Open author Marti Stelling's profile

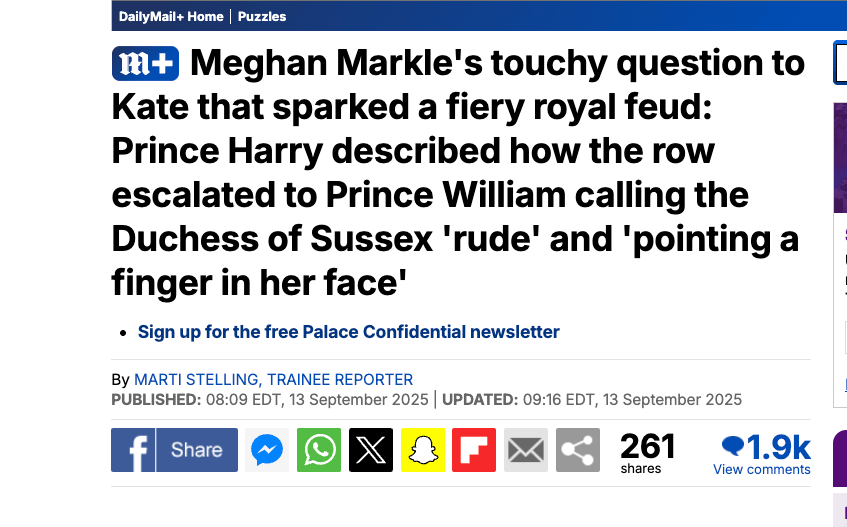[273, 380]
